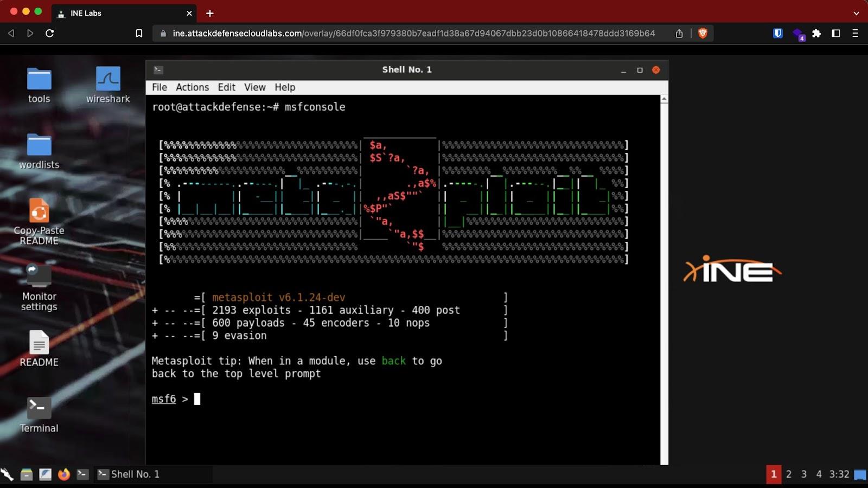Open the text editor taskbar icon
The height and width of the screenshot is (488, 868).
click(x=45, y=474)
